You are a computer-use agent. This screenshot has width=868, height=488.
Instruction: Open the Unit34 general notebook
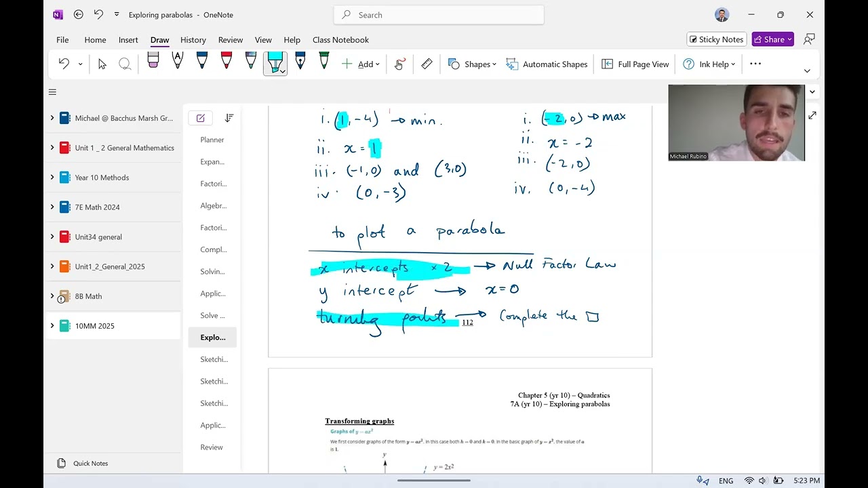point(113,237)
